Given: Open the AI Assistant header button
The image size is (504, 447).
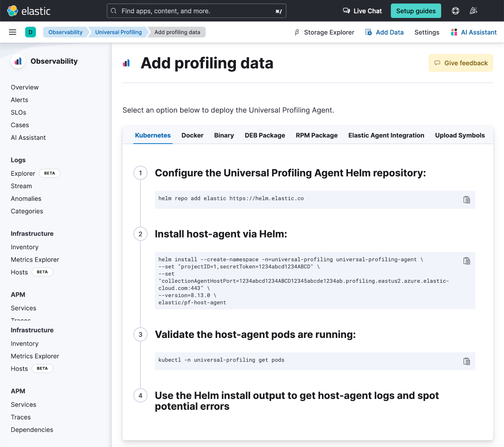Looking at the screenshot, I should [474, 32].
